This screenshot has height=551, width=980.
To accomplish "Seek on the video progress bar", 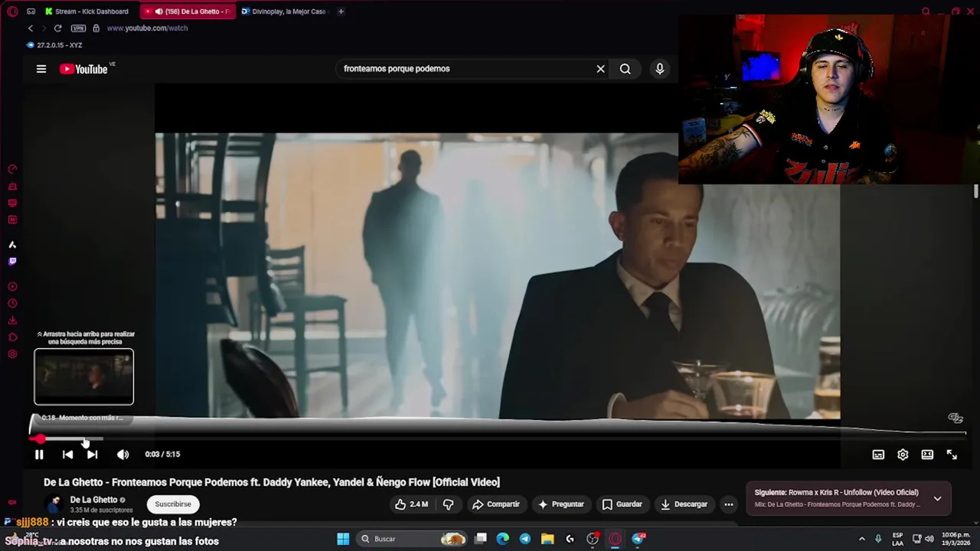I will pos(498,439).
